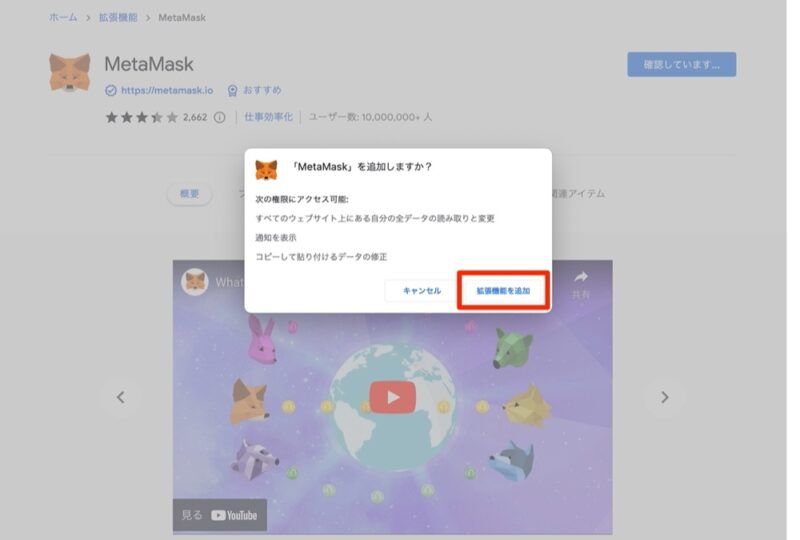Click the star rating row
Image resolution: width=800 pixels, height=540 pixels.
pos(141,117)
